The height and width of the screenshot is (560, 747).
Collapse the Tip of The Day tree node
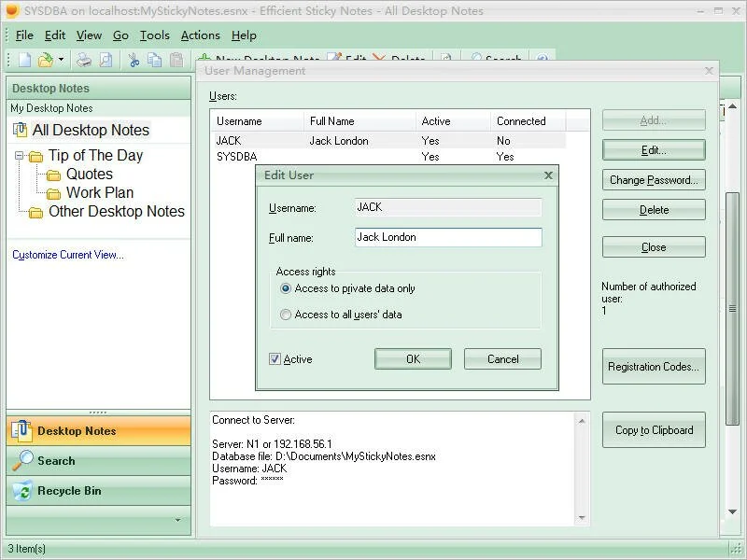tap(20, 157)
